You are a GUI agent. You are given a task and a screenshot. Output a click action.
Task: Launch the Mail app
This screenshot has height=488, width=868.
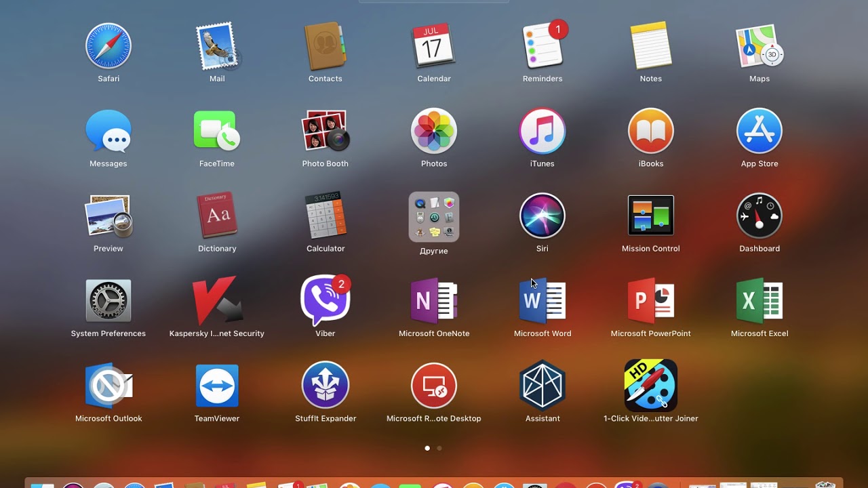217,47
